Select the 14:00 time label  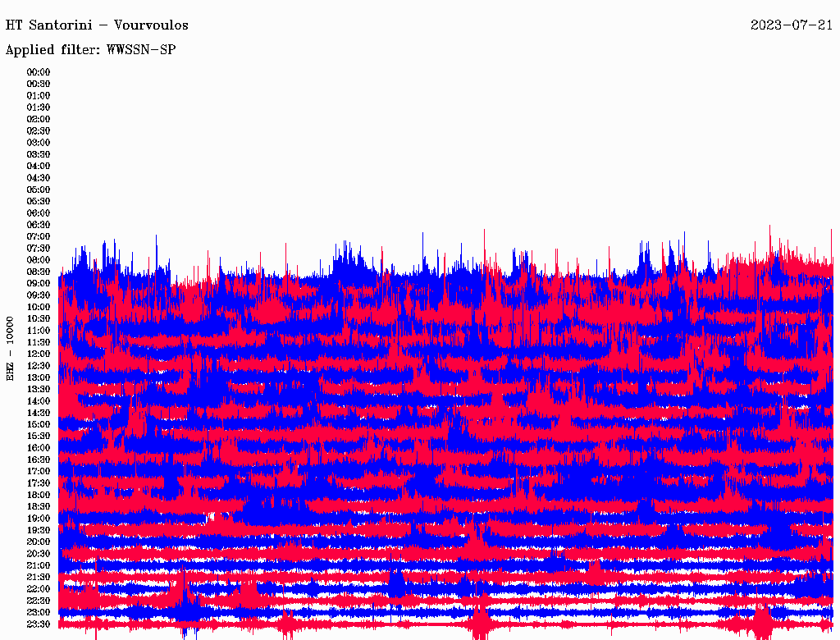coord(39,401)
